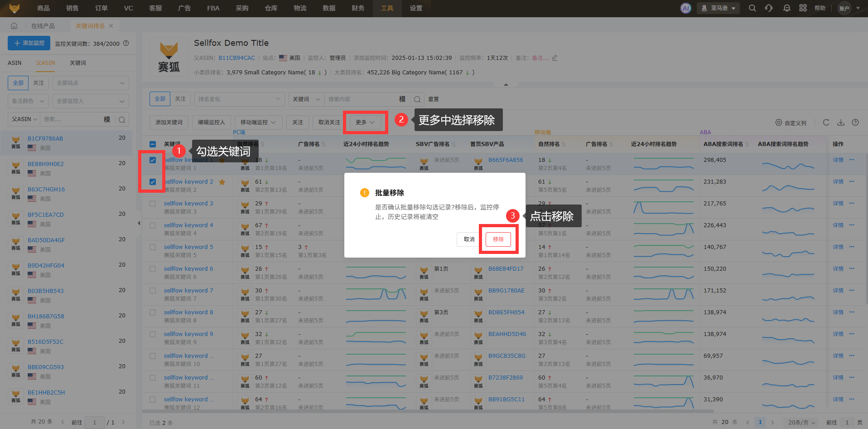Screen dimensions: 868x429
Task: Open the 亚马逊 platform dropdown
Action: point(718,8)
